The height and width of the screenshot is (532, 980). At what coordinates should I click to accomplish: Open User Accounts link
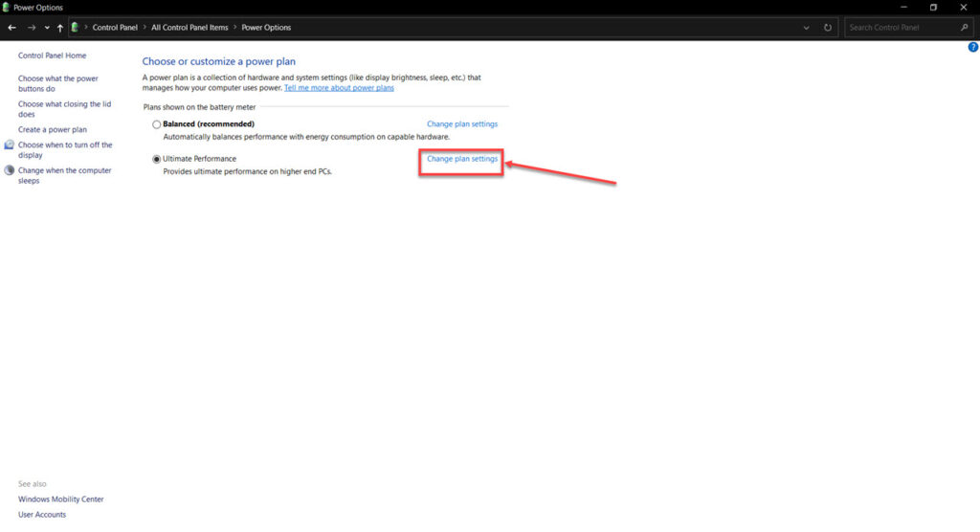(42, 515)
